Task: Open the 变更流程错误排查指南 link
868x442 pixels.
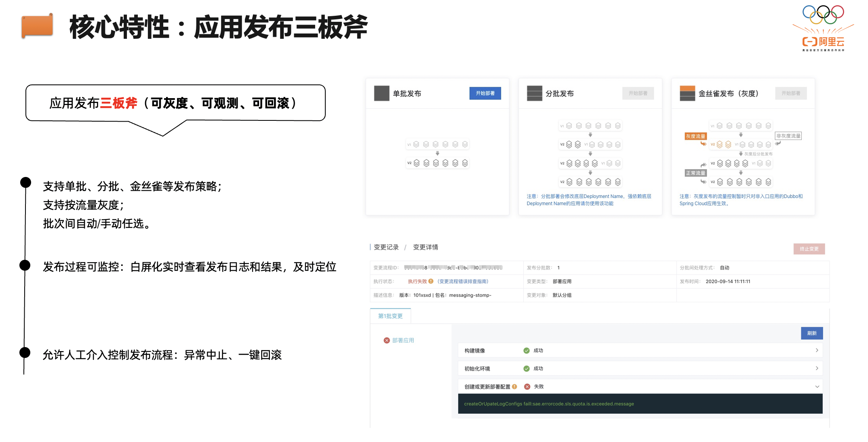Action: pyautogui.click(x=463, y=281)
